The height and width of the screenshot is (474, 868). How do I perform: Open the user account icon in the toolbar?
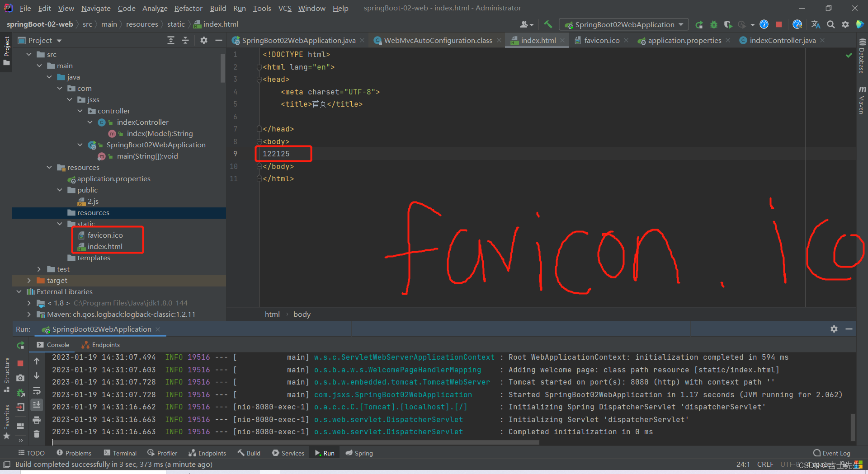(x=527, y=24)
